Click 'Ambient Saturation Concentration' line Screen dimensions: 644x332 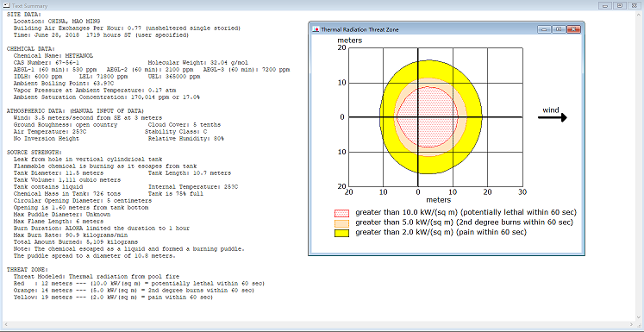(x=106, y=97)
